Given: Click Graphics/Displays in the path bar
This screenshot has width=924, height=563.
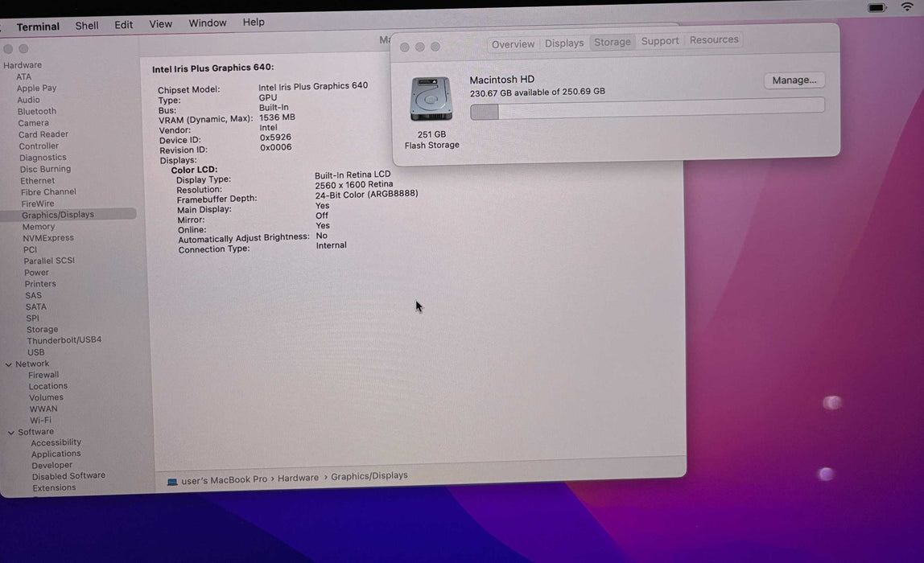Looking at the screenshot, I should tap(369, 476).
